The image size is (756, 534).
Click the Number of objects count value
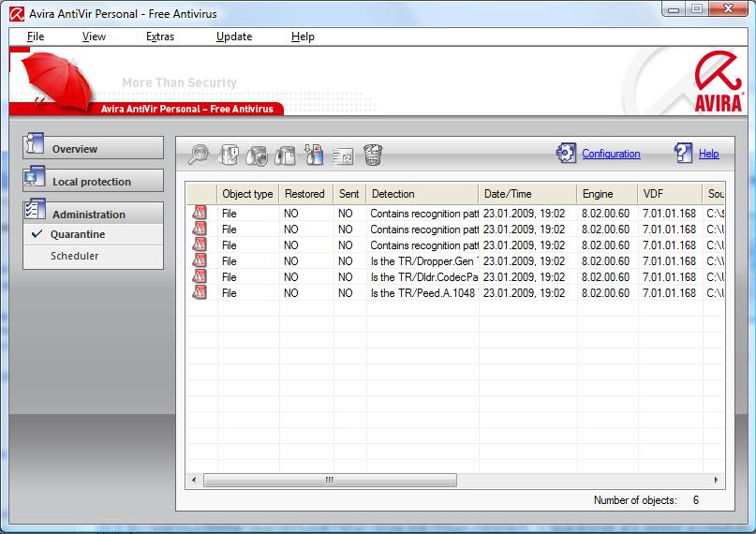pyautogui.click(x=696, y=500)
